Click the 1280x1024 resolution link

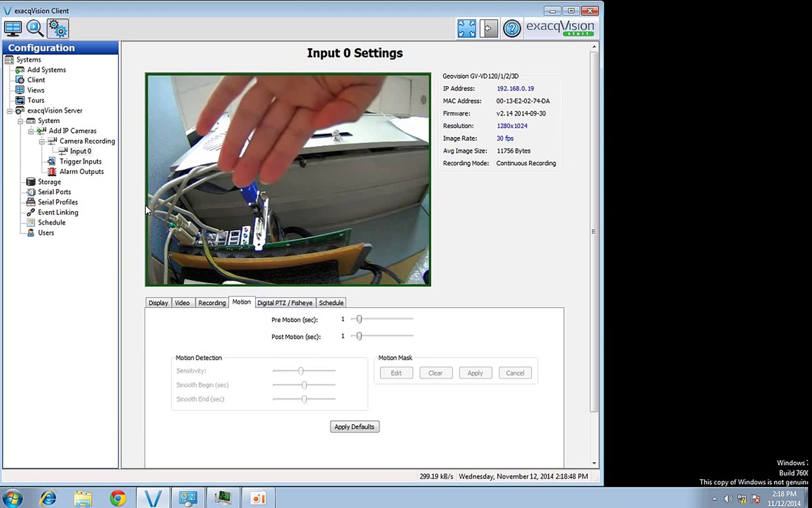click(x=512, y=126)
